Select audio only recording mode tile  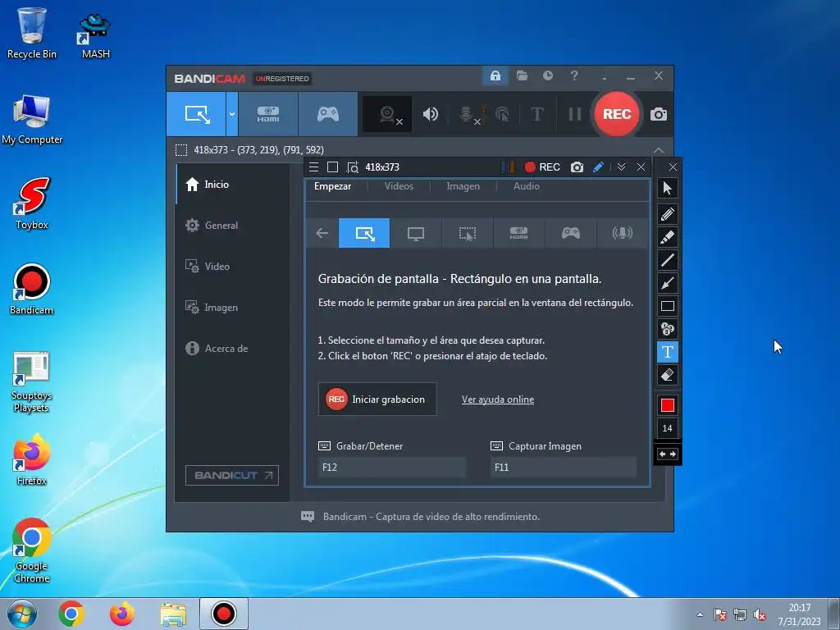tap(622, 233)
